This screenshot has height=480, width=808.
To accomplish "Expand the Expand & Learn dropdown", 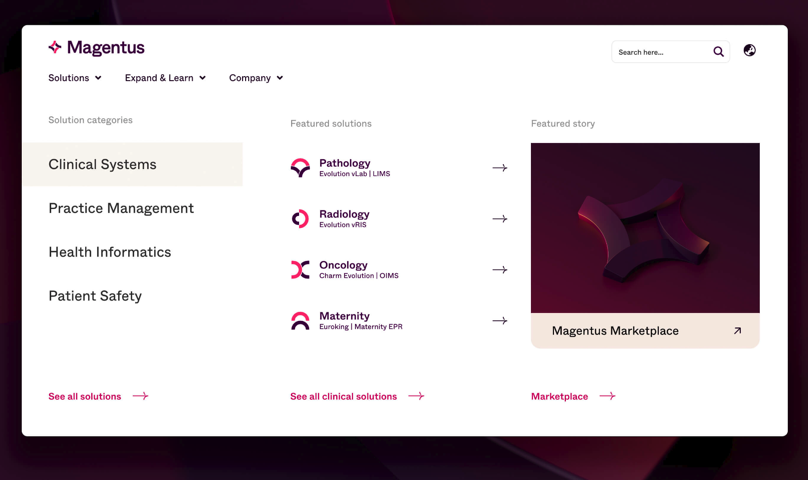I will point(165,78).
